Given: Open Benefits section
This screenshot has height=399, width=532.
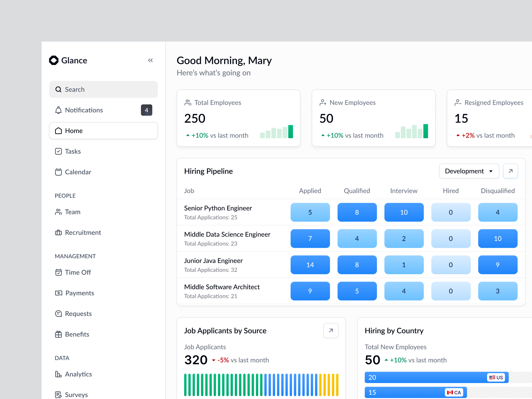Looking at the screenshot, I should click(103, 334).
